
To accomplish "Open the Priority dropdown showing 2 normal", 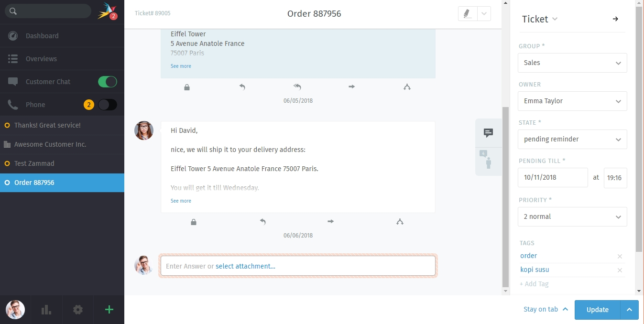I will pyautogui.click(x=572, y=216).
